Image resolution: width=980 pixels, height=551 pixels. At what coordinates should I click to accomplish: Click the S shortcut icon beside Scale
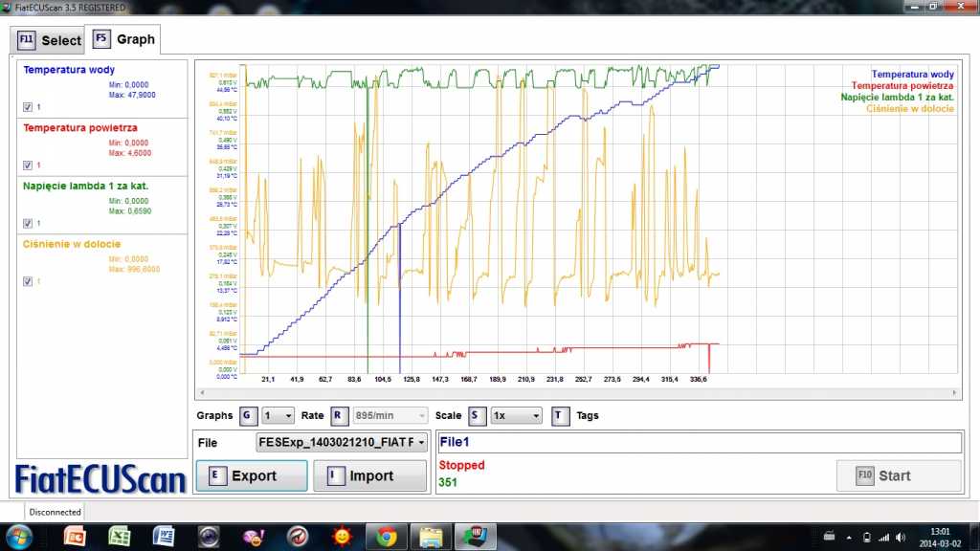(477, 416)
